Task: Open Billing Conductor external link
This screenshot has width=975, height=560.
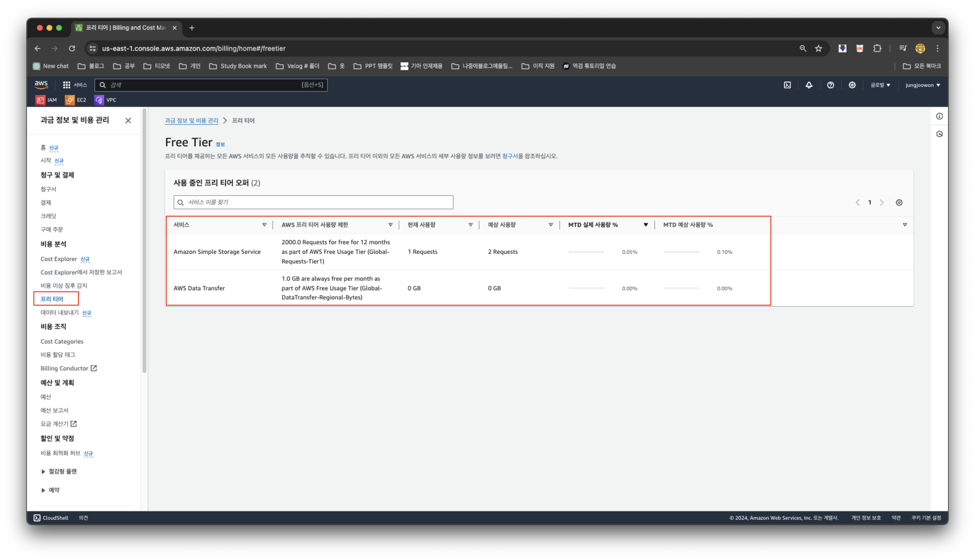Action: click(68, 368)
